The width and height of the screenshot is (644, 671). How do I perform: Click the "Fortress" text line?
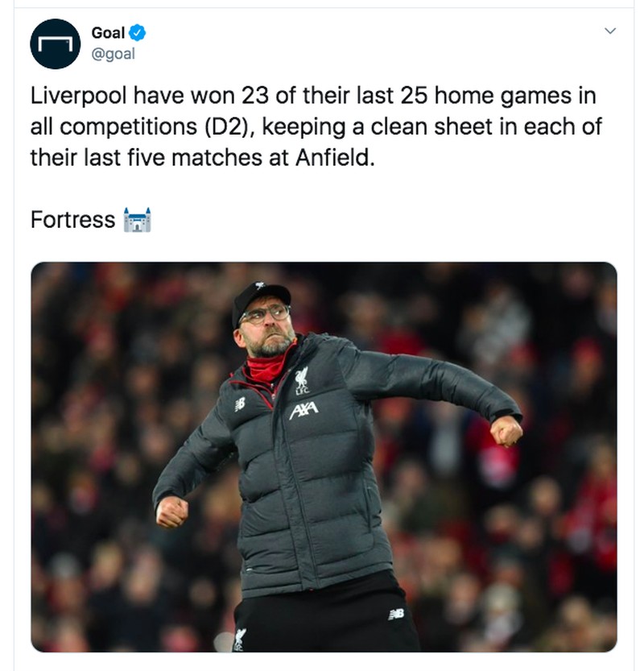[x=72, y=219]
